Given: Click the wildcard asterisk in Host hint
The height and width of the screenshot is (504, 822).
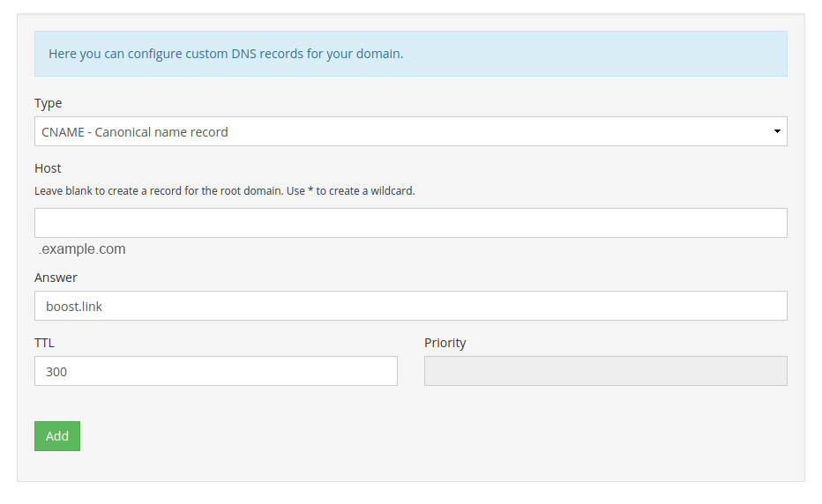Looking at the screenshot, I should 310,189.
